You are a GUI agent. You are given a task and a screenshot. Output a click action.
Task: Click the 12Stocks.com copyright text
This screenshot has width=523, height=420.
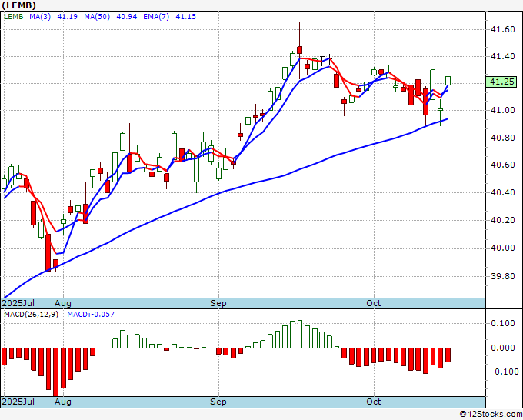pos(491,414)
